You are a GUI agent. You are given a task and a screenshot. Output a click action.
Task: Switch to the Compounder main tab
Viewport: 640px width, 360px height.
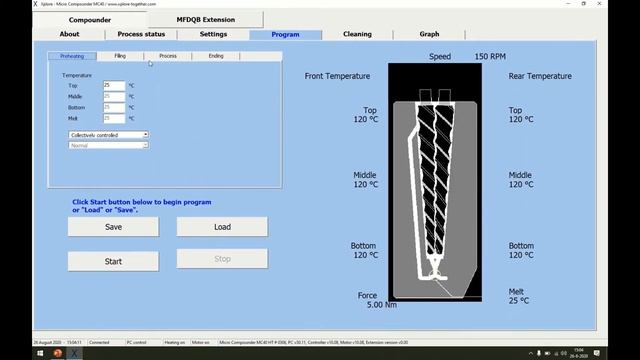tap(90, 20)
